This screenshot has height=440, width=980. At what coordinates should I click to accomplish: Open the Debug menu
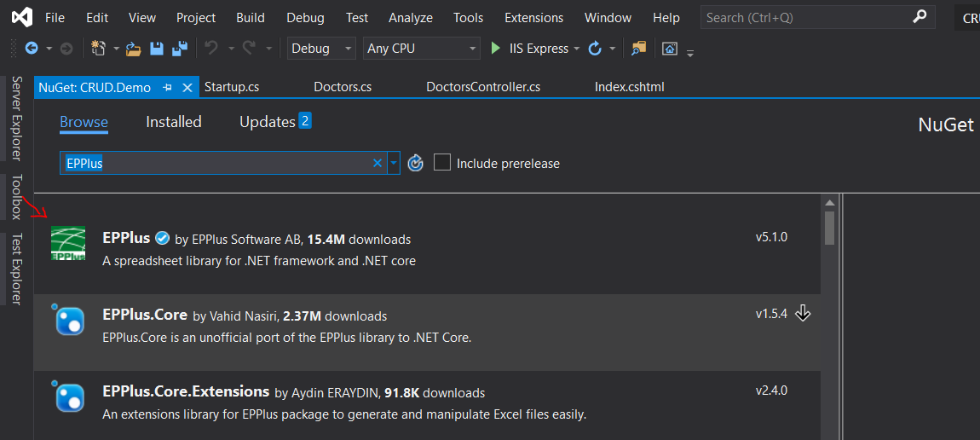(306, 18)
